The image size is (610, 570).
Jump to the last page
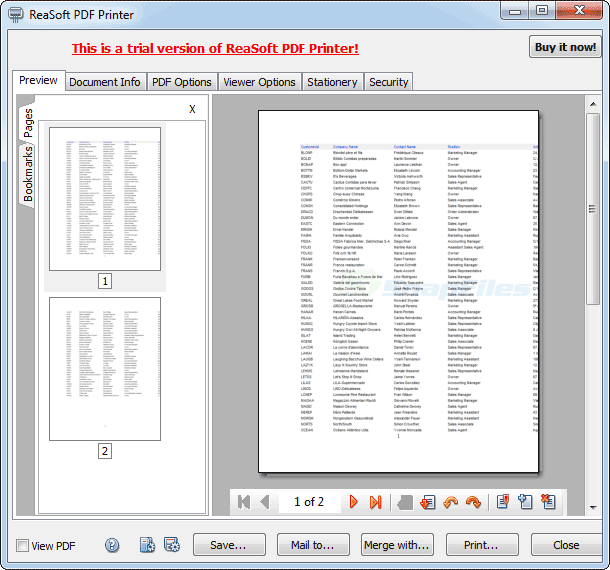(x=375, y=502)
